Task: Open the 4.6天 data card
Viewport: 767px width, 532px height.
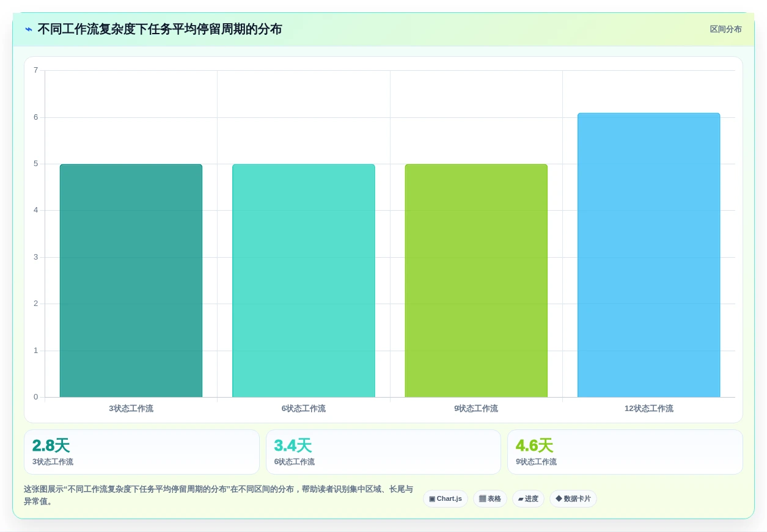Action: pyautogui.click(x=625, y=452)
